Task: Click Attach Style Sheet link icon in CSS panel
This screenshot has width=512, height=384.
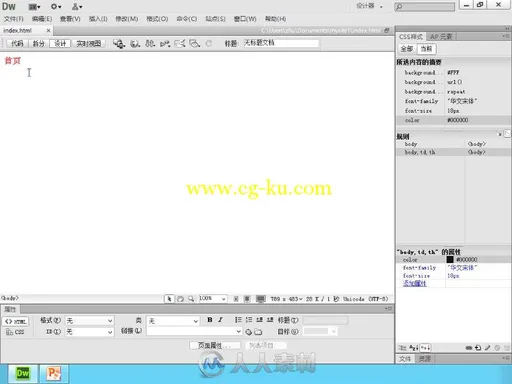Action: click(x=469, y=348)
